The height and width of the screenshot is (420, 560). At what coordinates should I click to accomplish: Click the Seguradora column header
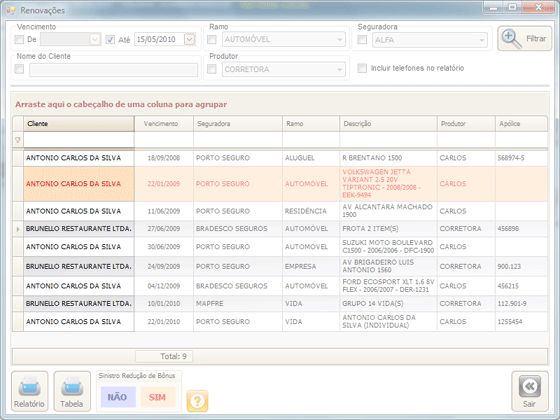tap(238, 124)
